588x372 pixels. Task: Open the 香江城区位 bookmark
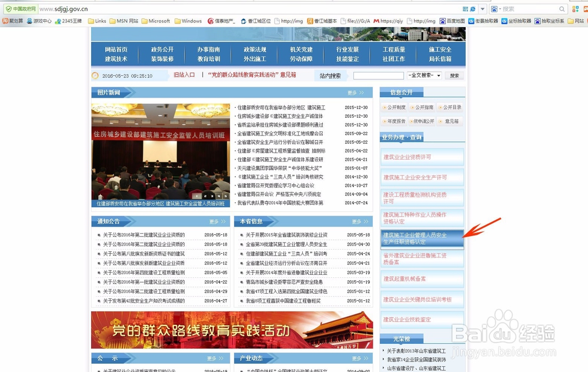pyautogui.click(x=256, y=21)
